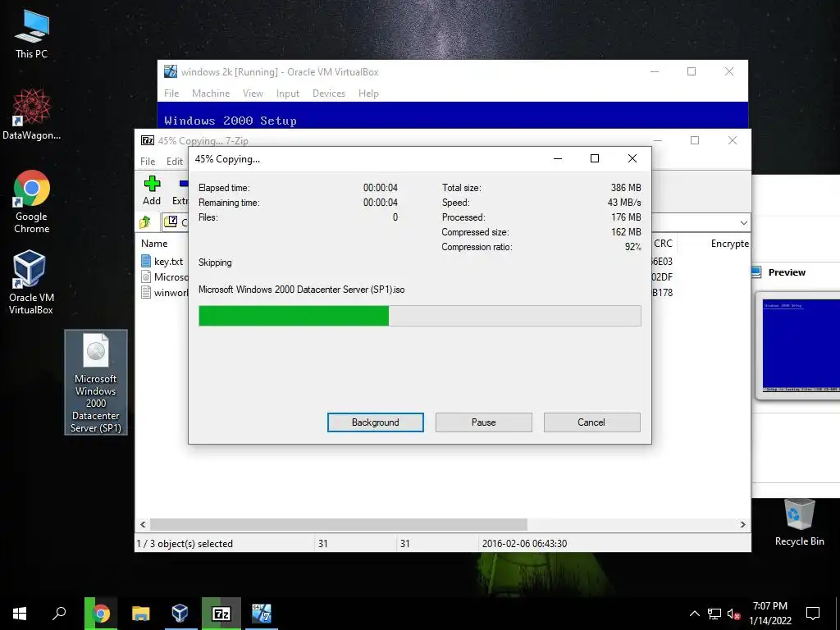Select Microsoft ISO file icon in 7-Zip

pyautogui.click(x=146, y=276)
